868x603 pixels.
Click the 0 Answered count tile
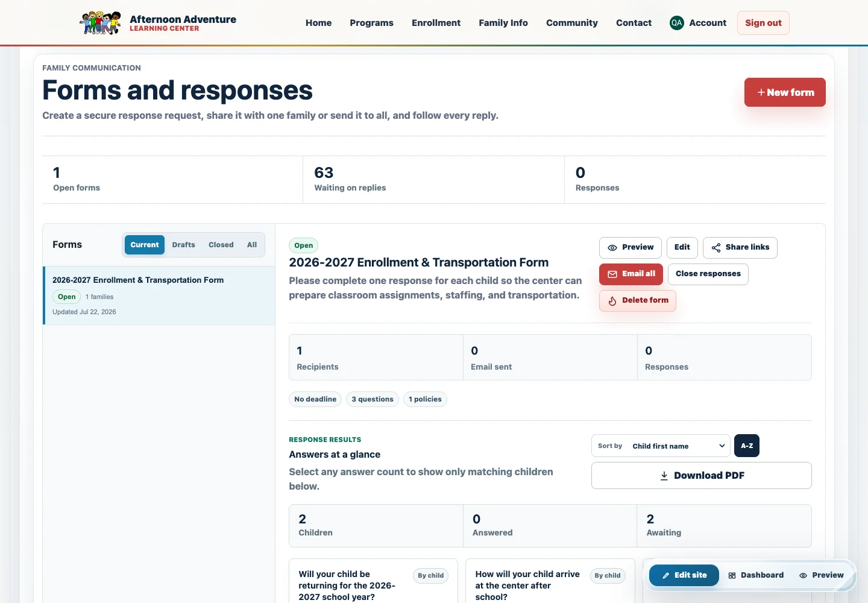[550, 526]
